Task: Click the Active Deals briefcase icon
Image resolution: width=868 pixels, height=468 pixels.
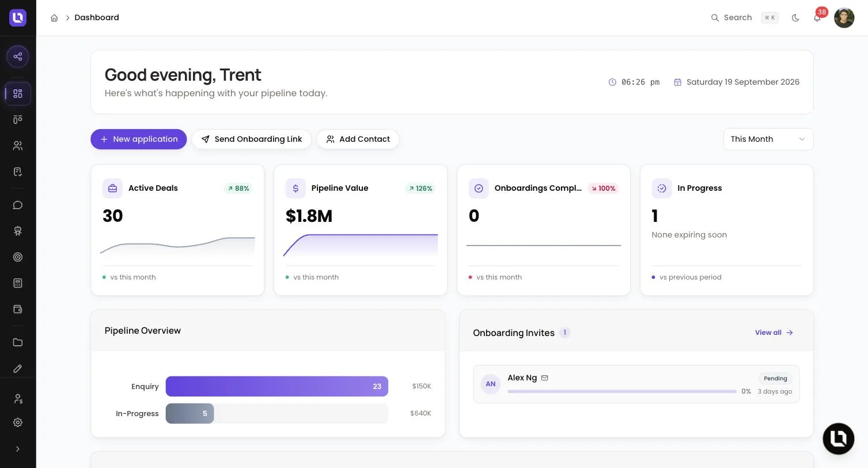Action: tap(112, 188)
